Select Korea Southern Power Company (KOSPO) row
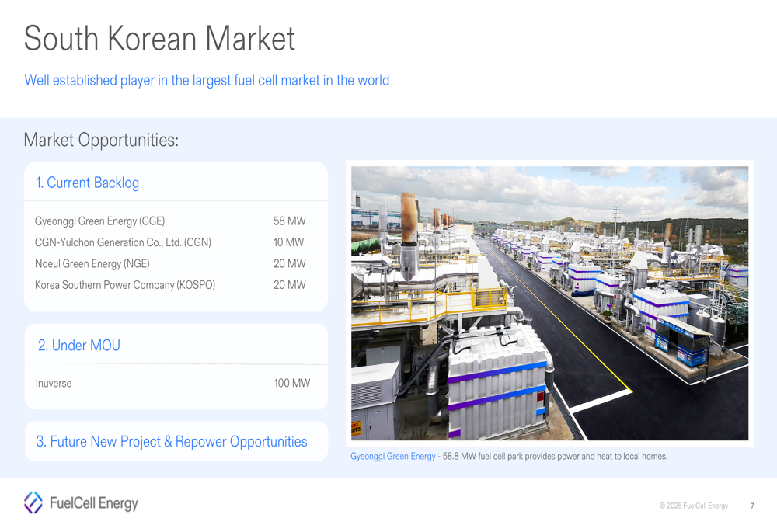Screen dimensions: 777x532 [x=124, y=285]
